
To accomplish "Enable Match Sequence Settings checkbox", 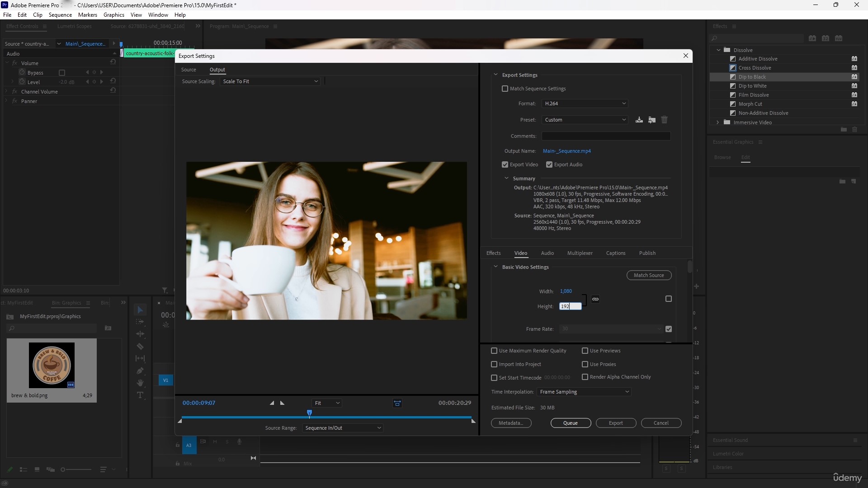I will (x=505, y=89).
